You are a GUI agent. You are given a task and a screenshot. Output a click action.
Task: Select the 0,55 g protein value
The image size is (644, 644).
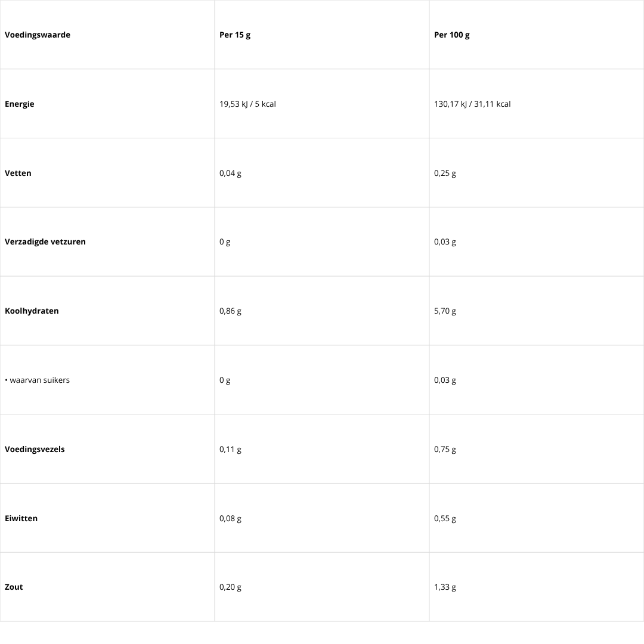point(445,518)
